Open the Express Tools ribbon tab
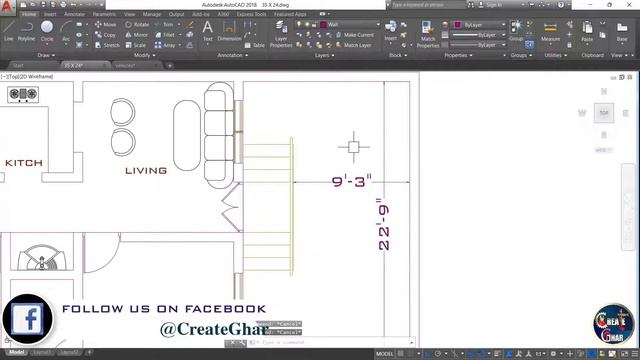Screen dimensions: 640x360 point(251,14)
